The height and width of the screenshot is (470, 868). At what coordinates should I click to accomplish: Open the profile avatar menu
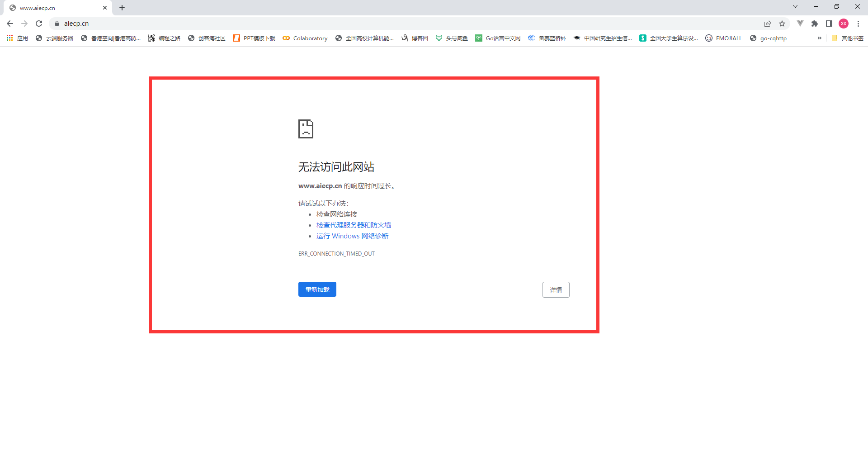[x=844, y=24]
